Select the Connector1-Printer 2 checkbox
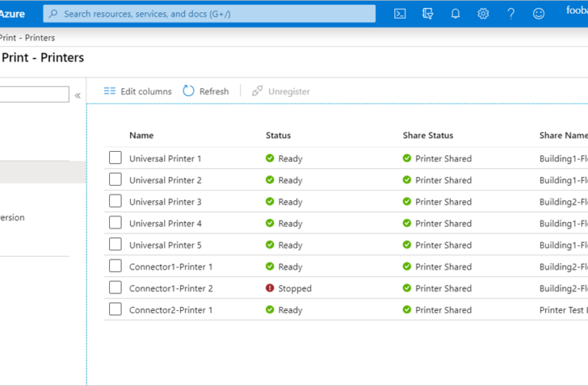The image size is (588, 386). [115, 287]
